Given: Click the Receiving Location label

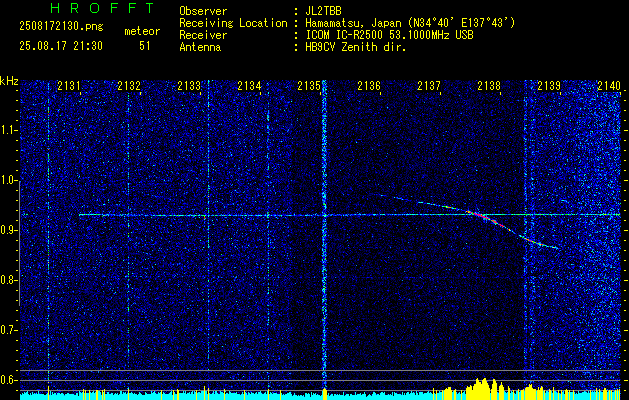Looking at the screenshot, I should pyautogui.click(x=233, y=23).
